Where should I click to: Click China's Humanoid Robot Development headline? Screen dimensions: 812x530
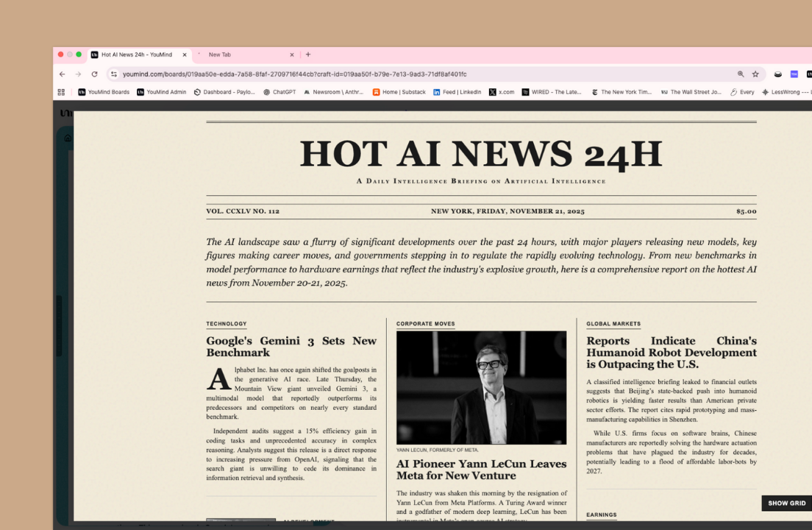click(671, 353)
